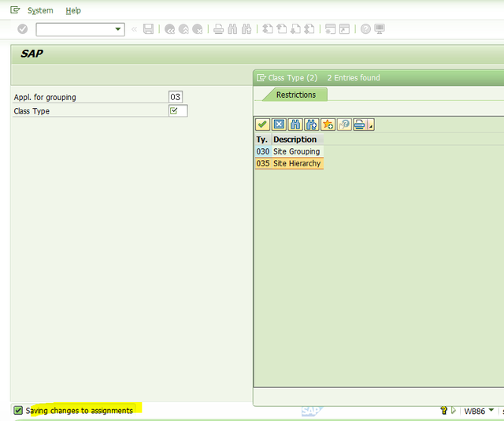Select the 030 class type cell
504x421 pixels.
(x=263, y=151)
